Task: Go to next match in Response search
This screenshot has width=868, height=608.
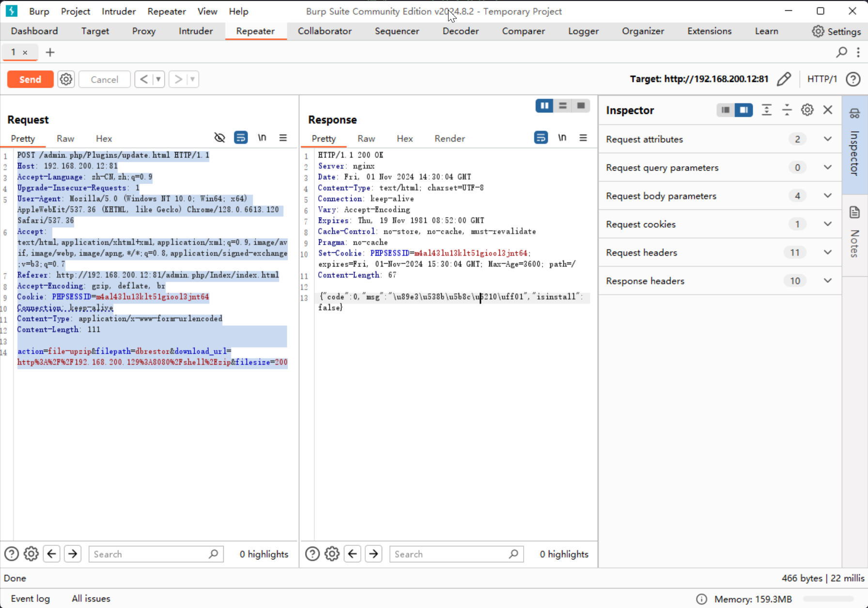Action: click(373, 554)
